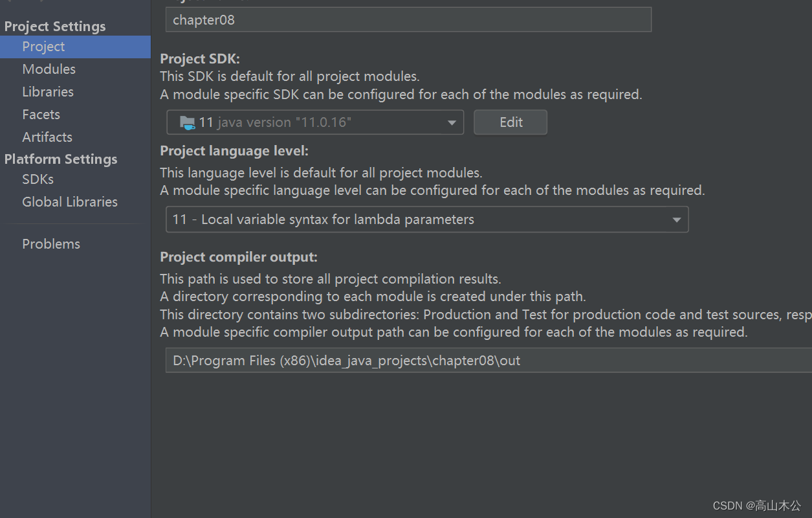Click the Platform Settings heading
Screen dimensions: 812x518
tap(60, 159)
